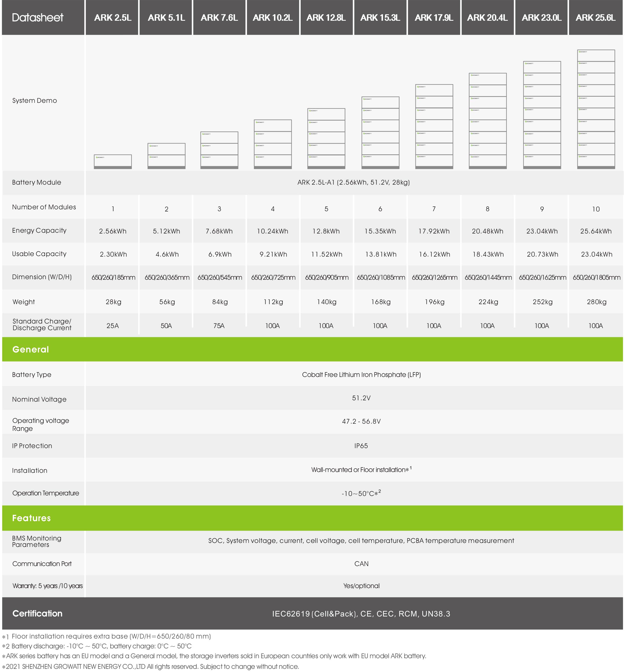Click the ARK 2.5L single module image
The height and width of the screenshot is (672, 626).
pyautogui.click(x=113, y=161)
